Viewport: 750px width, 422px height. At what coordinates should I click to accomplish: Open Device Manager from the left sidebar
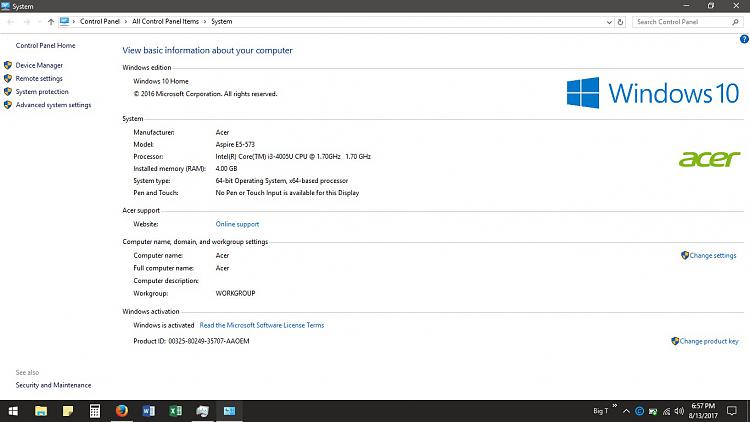point(39,65)
